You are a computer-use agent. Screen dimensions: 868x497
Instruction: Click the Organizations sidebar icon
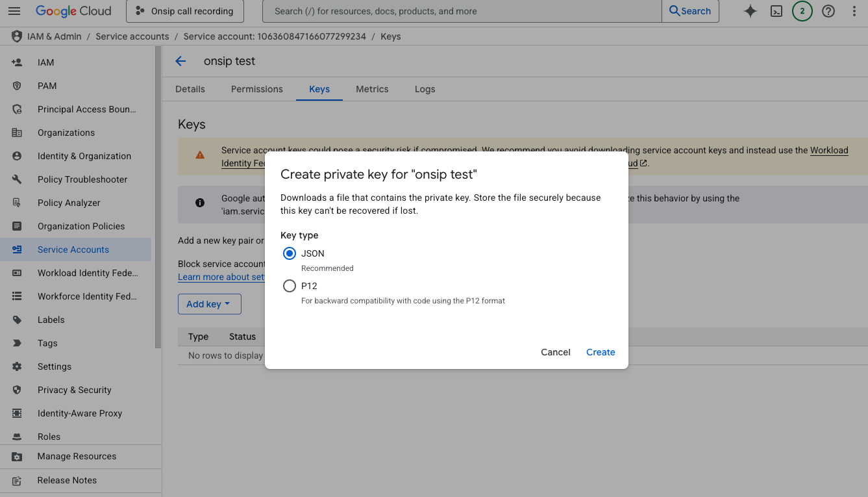pos(17,133)
